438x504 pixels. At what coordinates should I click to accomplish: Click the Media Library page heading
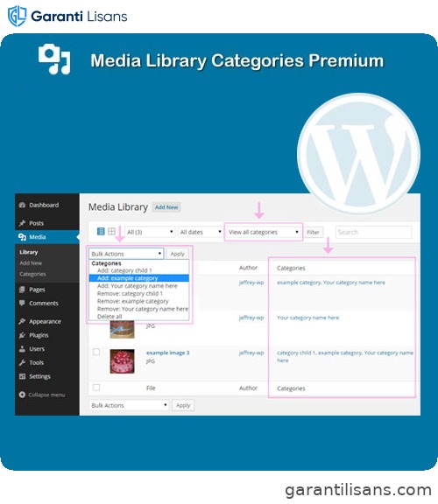click(118, 207)
